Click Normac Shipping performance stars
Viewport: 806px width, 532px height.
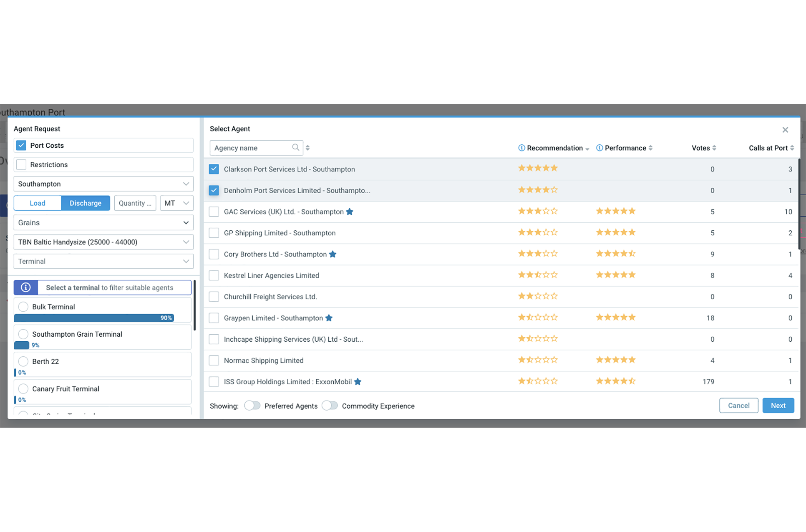[616, 360]
